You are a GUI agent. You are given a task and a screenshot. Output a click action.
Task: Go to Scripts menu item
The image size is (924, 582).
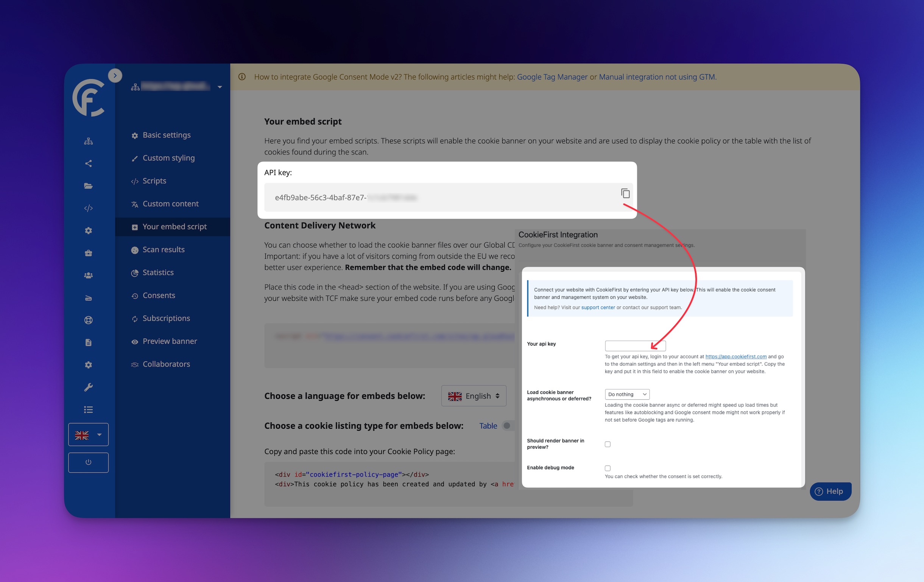pyautogui.click(x=154, y=181)
